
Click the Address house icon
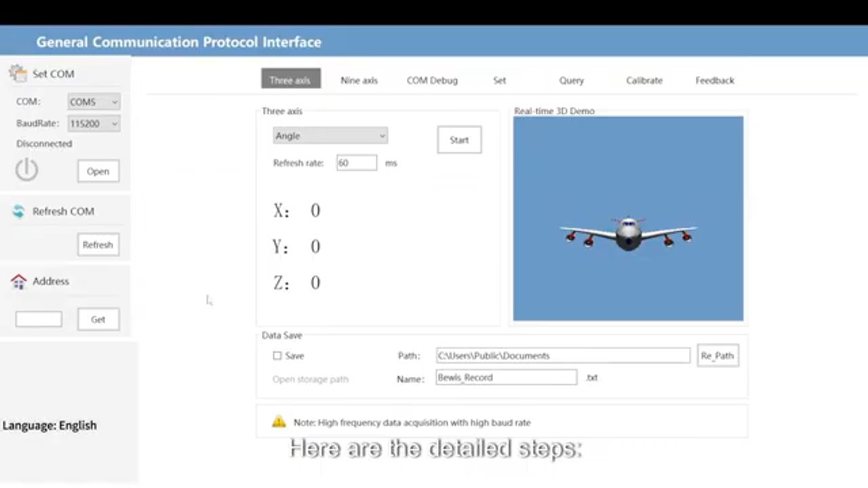pyautogui.click(x=18, y=281)
